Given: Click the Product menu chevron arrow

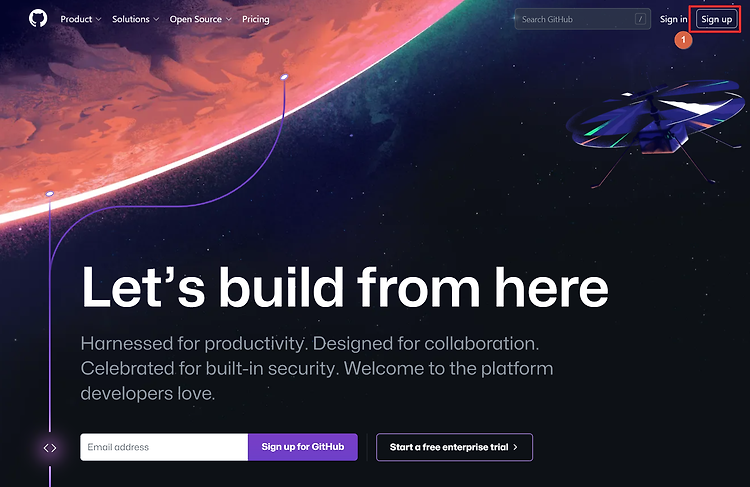Looking at the screenshot, I should (99, 20).
